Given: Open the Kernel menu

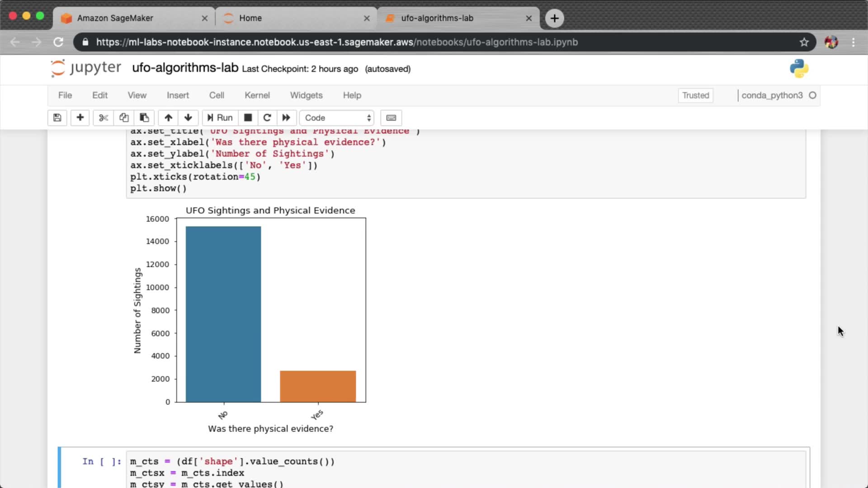Looking at the screenshot, I should (257, 95).
